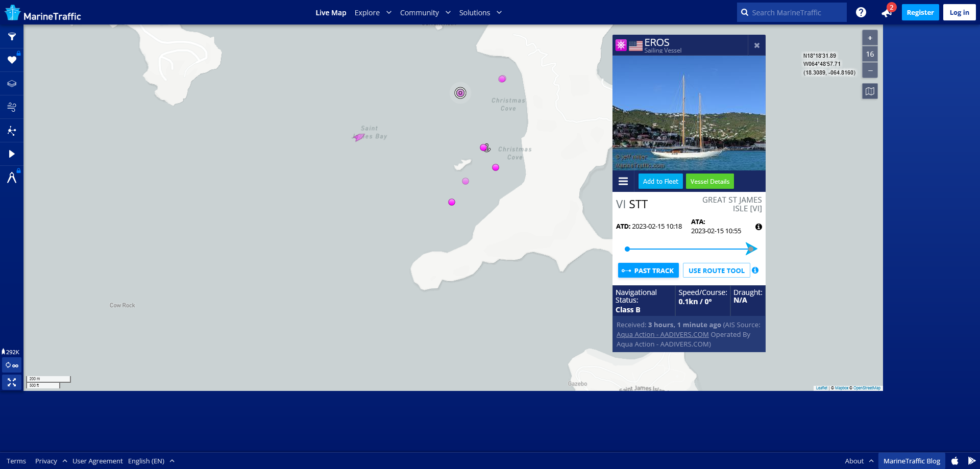Viewport: 980px width, 469px height.
Task: Select the purple vessel arrow in Saint James Bay
Action: point(359,137)
